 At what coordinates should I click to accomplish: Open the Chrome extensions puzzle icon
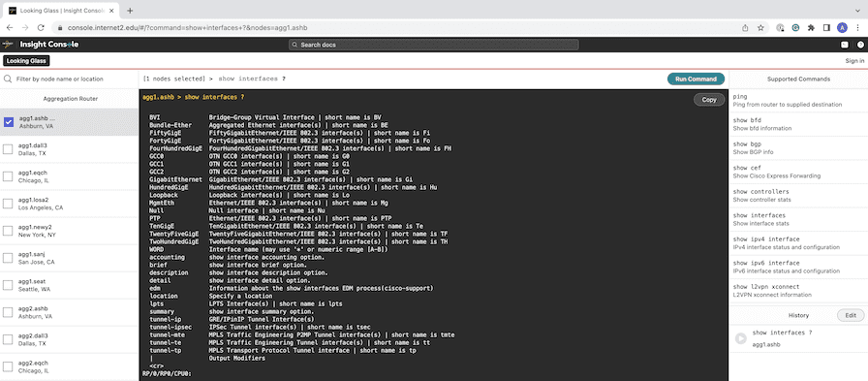pos(811,27)
